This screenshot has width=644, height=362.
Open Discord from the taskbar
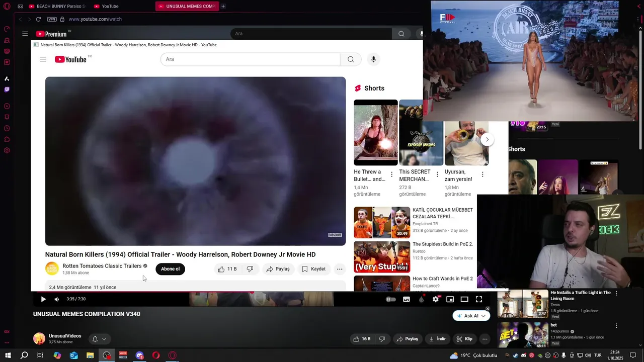(x=139, y=355)
